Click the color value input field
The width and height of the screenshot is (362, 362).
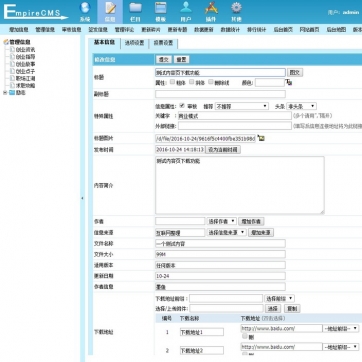pos(270,82)
